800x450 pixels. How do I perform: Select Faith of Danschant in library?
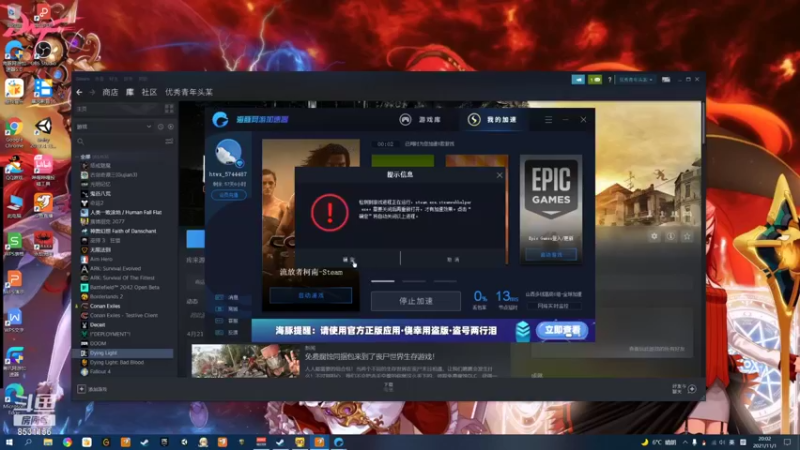[x=123, y=231]
